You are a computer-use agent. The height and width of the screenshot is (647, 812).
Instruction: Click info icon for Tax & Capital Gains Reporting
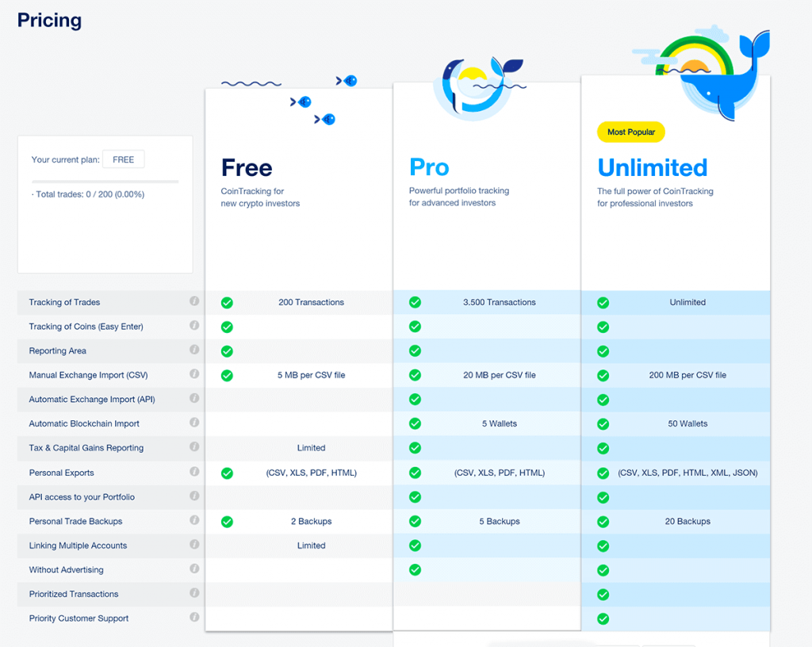[x=194, y=447]
